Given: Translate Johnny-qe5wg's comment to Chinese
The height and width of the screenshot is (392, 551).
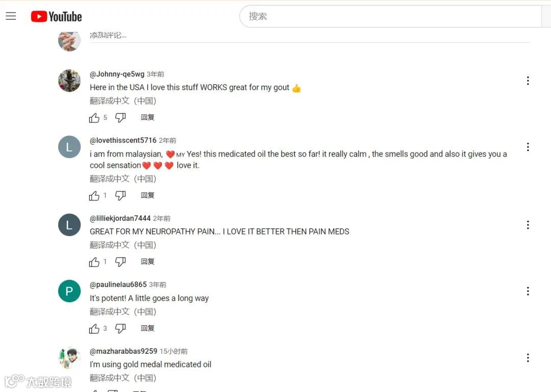Looking at the screenshot, I should (123, 101).
